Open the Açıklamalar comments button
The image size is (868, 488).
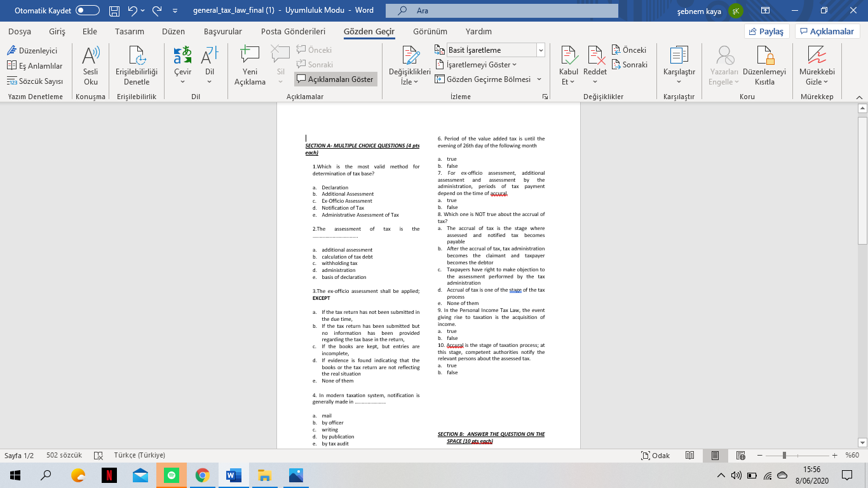827,32
